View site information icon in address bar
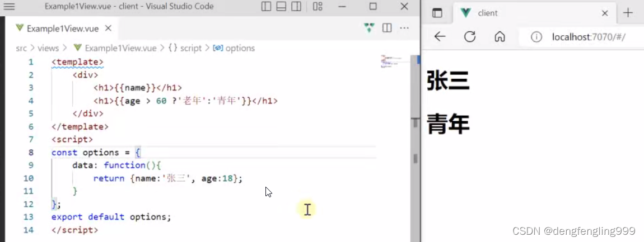 point(536,37)
